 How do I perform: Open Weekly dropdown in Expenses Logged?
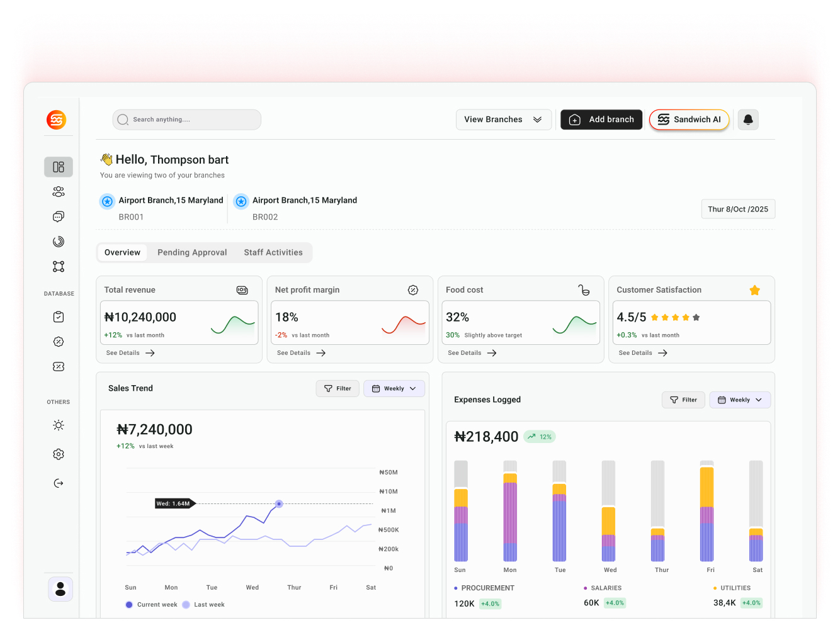tap(739, 400)
